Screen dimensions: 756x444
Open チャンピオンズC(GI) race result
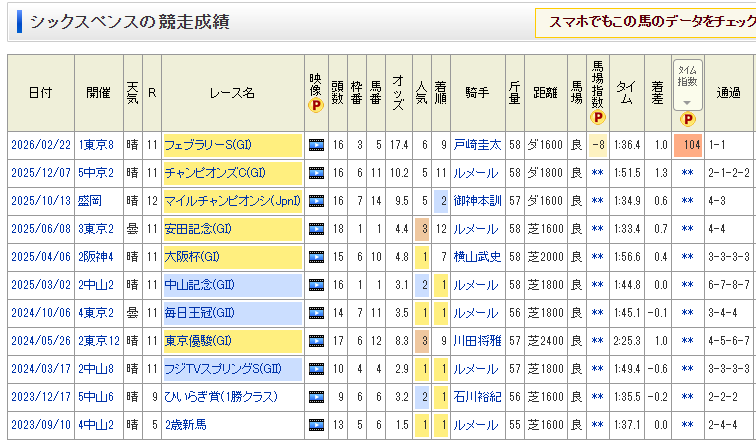214,173
